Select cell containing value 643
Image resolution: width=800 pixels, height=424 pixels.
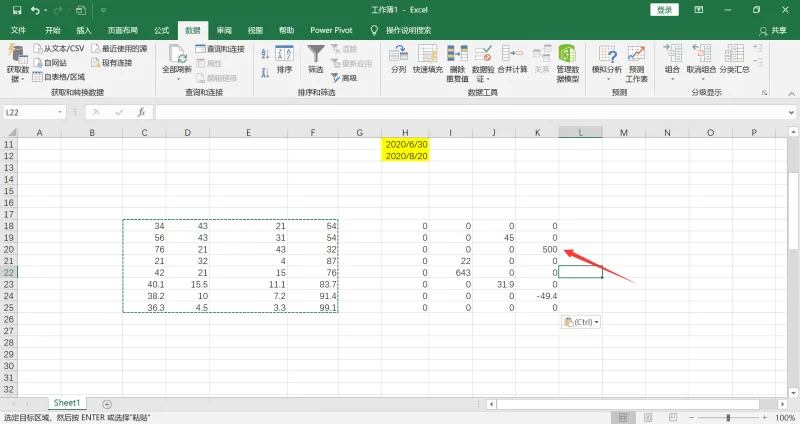[451, 272]
